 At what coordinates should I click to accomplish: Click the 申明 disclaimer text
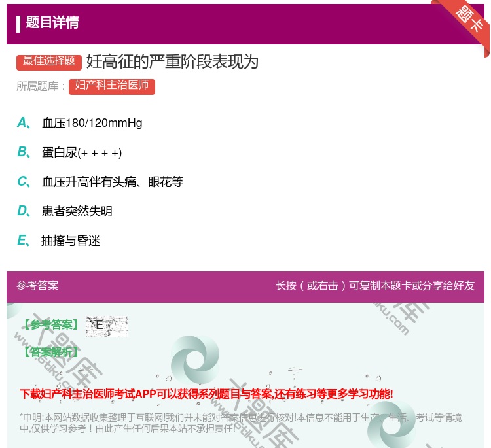[x=240, y=422]
